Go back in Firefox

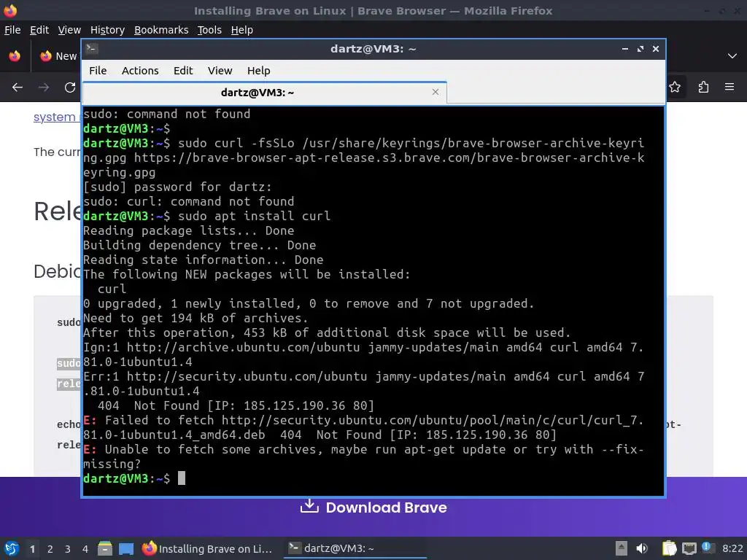(x=18, y=87)
